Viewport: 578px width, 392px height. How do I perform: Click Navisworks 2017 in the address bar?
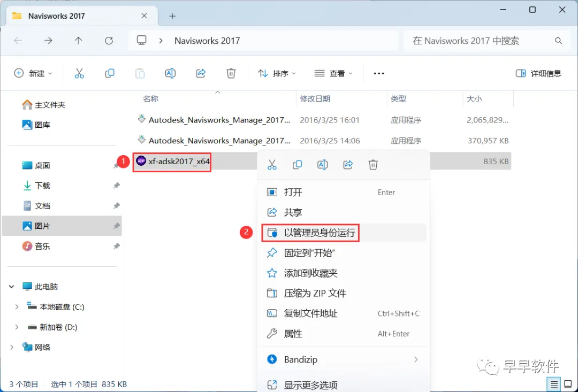point(207,41)
